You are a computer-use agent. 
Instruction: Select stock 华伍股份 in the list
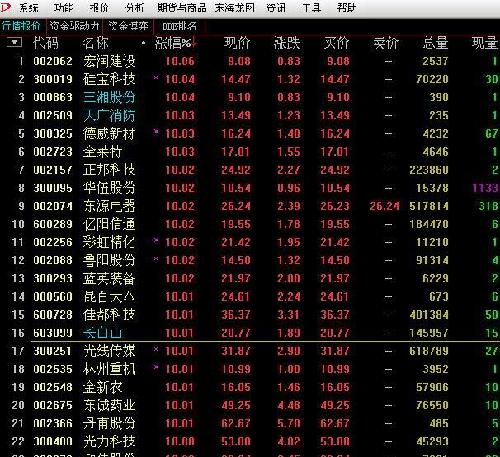click(109, 188)
